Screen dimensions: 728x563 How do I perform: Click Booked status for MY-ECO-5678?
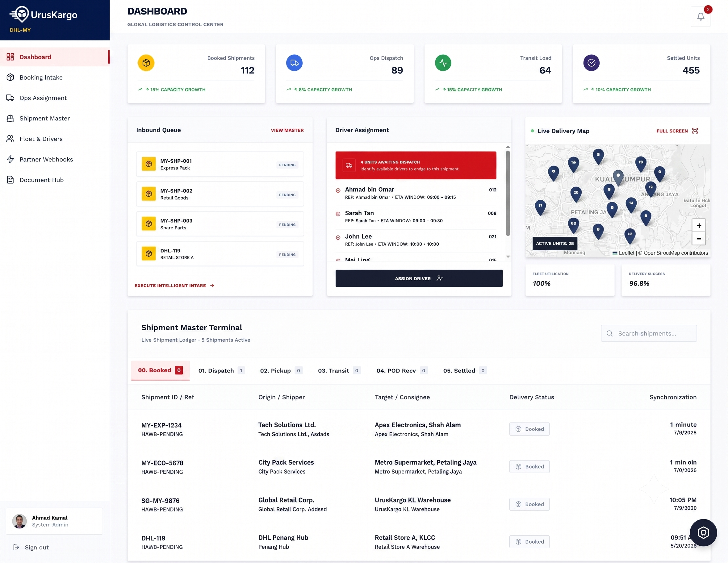529,467
